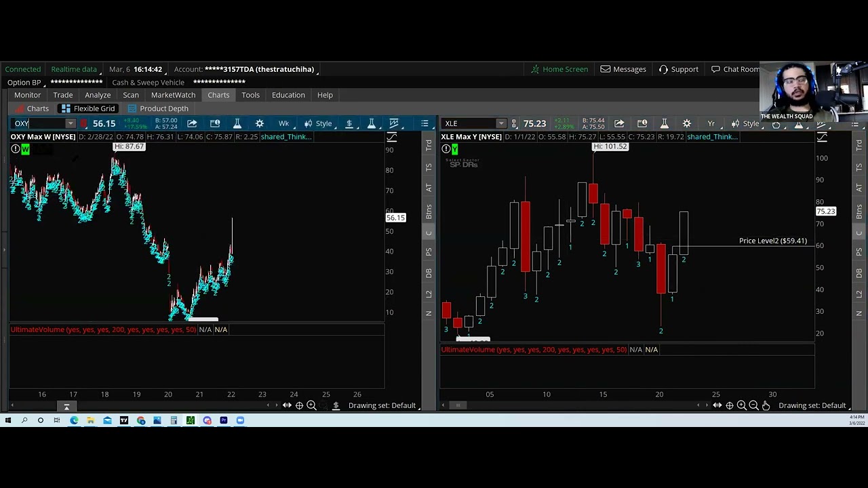Toggle the TS side panel on OXY chart
Image resolution: width=868 pixels, height=488 pixels.
[x=429, y=167]
